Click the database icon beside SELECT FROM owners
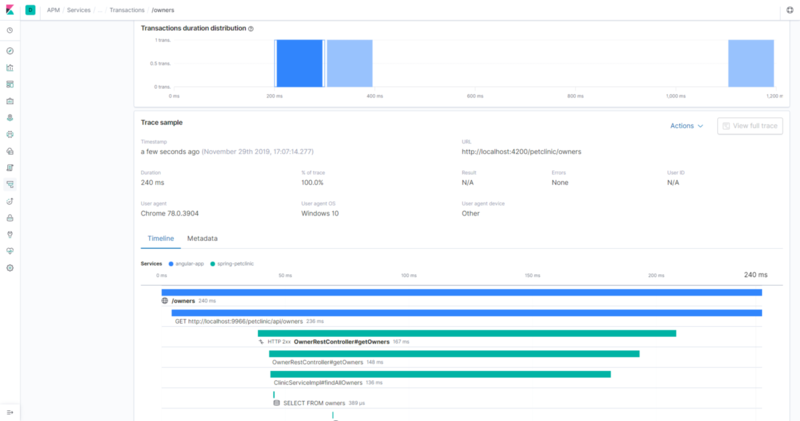Image resolution: width=800 pixels, height=421 pixels. (277, 403)
